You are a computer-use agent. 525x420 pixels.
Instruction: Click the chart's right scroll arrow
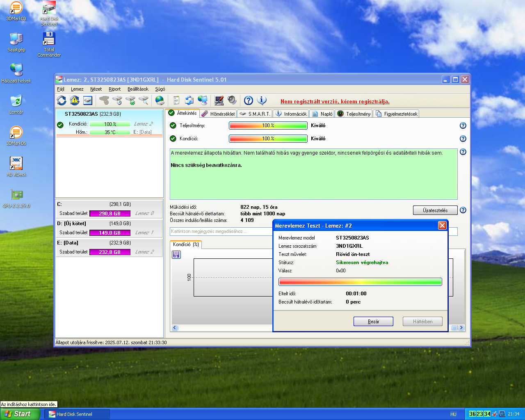coord(461,328)
